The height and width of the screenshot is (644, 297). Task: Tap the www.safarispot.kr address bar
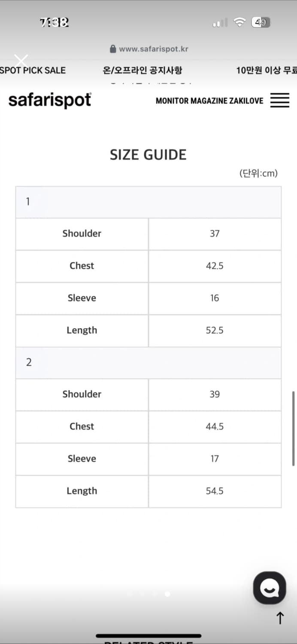pos(153,49)
